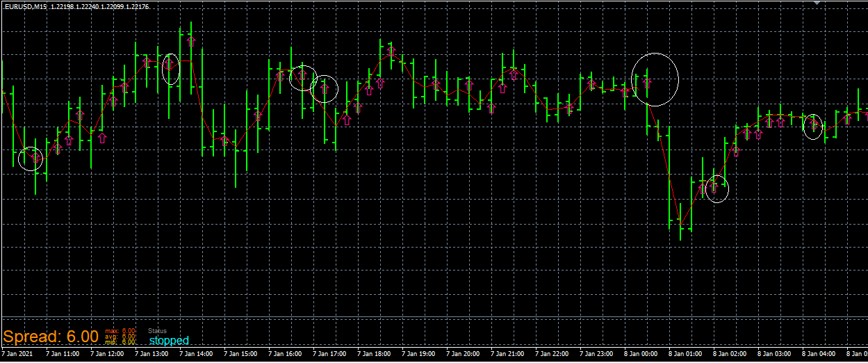Select the highest pink up-arrow on the chart

click(x=191, y=41)
